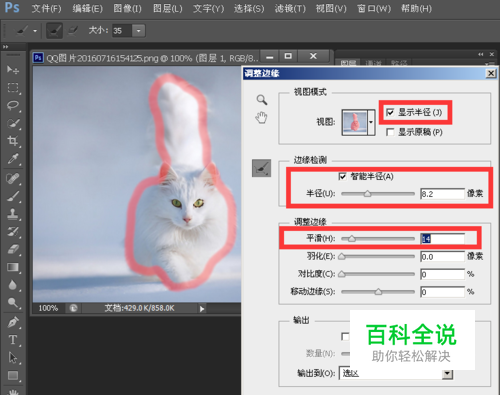This screenshot has width=500, height=395.
Task: Open the Type (文字) menu
Action: tap(208, 8)
